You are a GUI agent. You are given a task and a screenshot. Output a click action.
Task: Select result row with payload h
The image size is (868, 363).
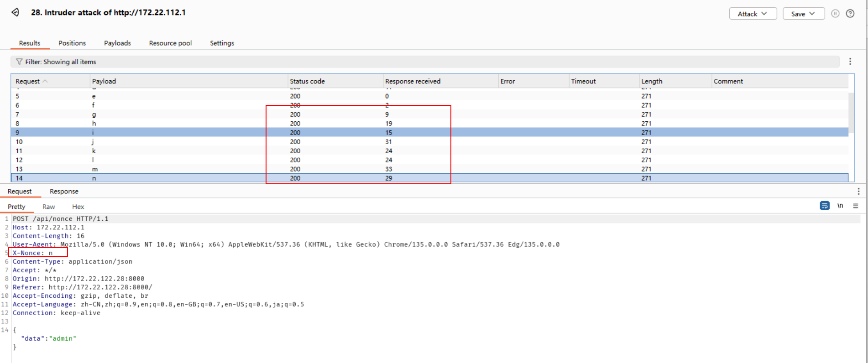pyautogui.click(x=429, y=124)
